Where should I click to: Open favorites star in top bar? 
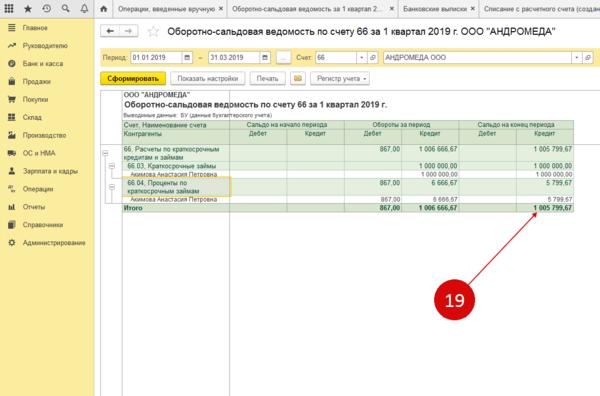28,8
